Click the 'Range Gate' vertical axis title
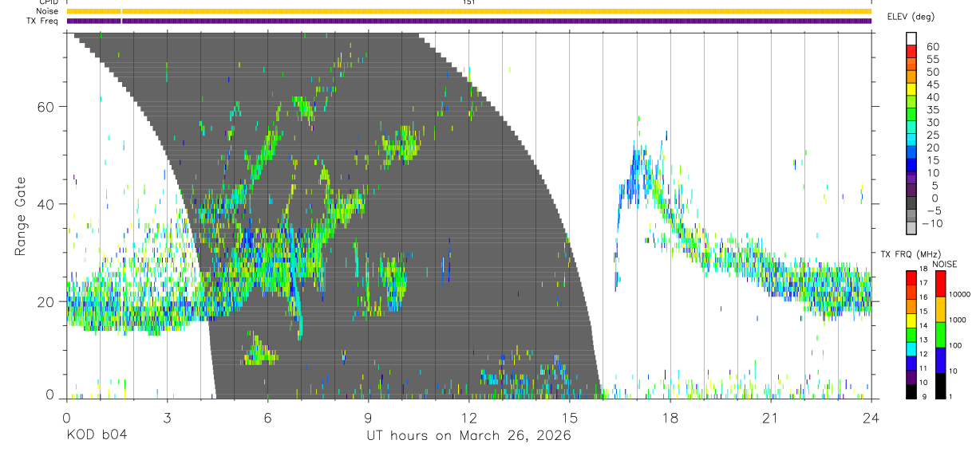980x452 pixels. pyautogui.click(x=22, y=214)
